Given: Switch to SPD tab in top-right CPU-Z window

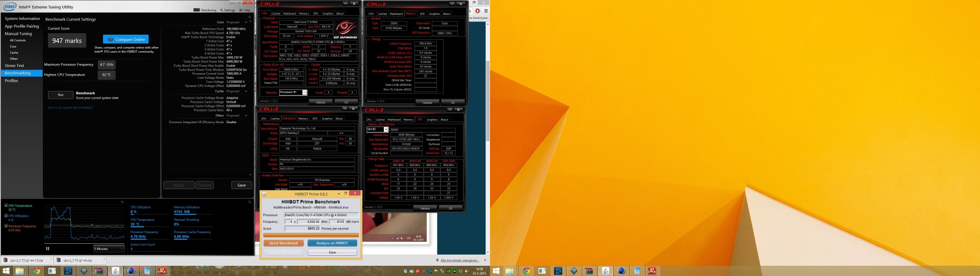Looking at the screenshot, I should pyautogui.click(x=422, y=14).
